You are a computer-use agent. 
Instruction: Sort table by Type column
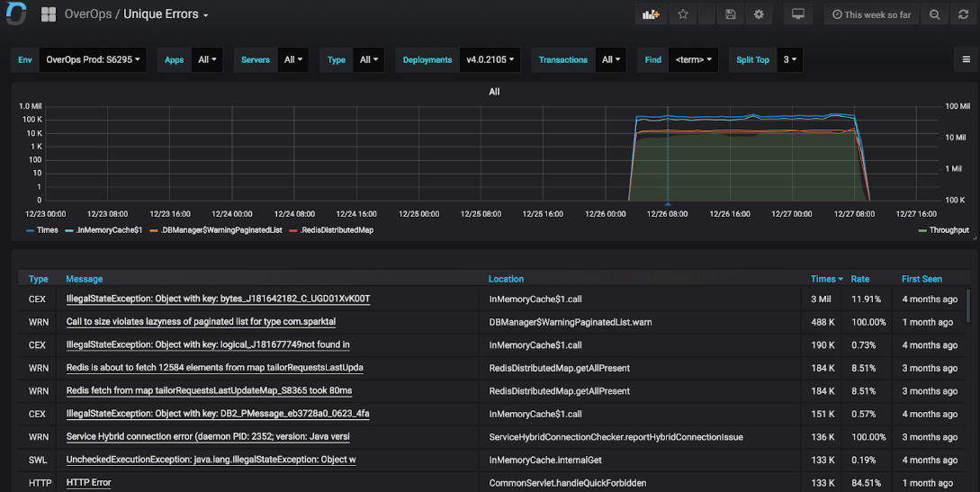coord(38,279)
